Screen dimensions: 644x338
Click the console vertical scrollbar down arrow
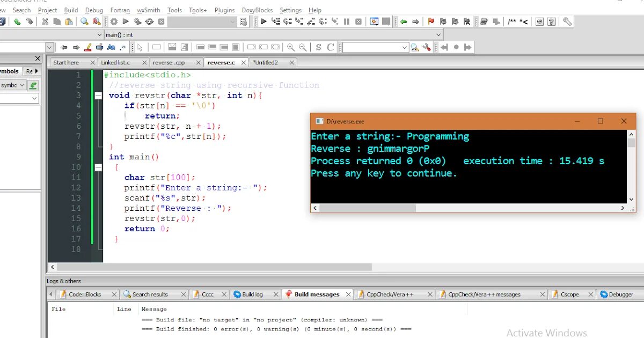[x=631, y=199]
